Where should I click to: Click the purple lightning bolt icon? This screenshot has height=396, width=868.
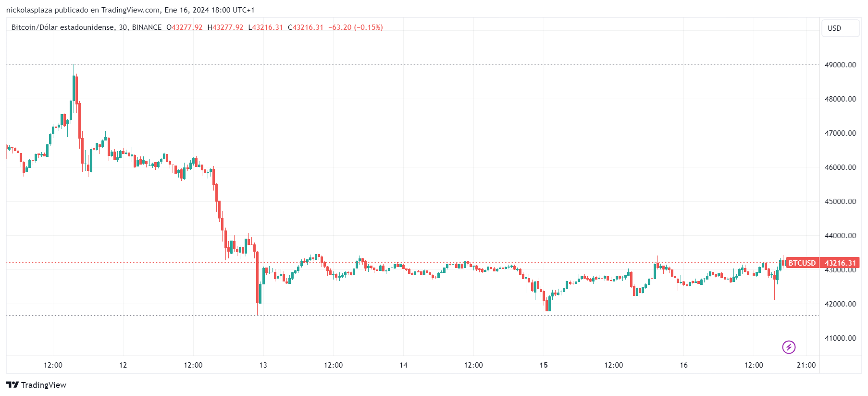click(789, 347)
